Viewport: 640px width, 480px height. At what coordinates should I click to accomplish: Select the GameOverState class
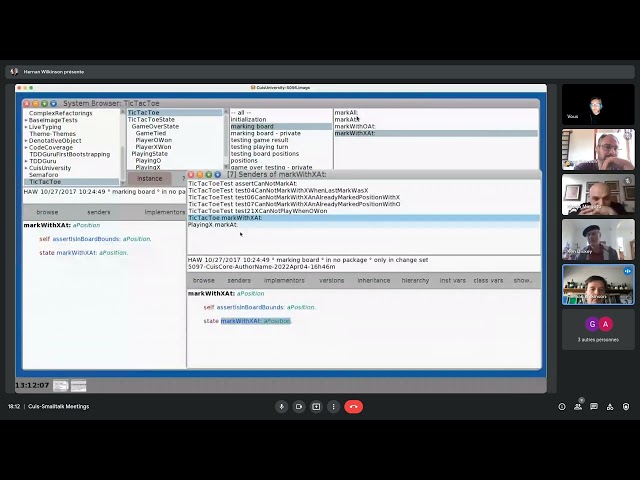(155, 127)
